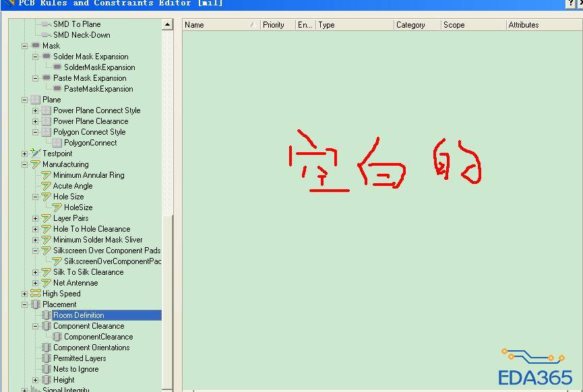Click the Acute Angle rule icon
The height and width of the screenshot is (392, 583).
tap(46, 186)
